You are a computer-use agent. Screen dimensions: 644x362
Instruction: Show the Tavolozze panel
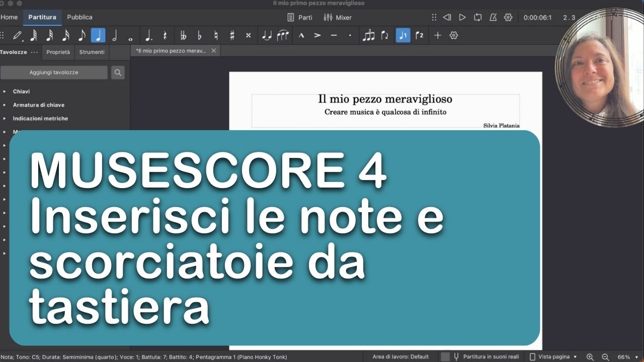coord(14,52)
